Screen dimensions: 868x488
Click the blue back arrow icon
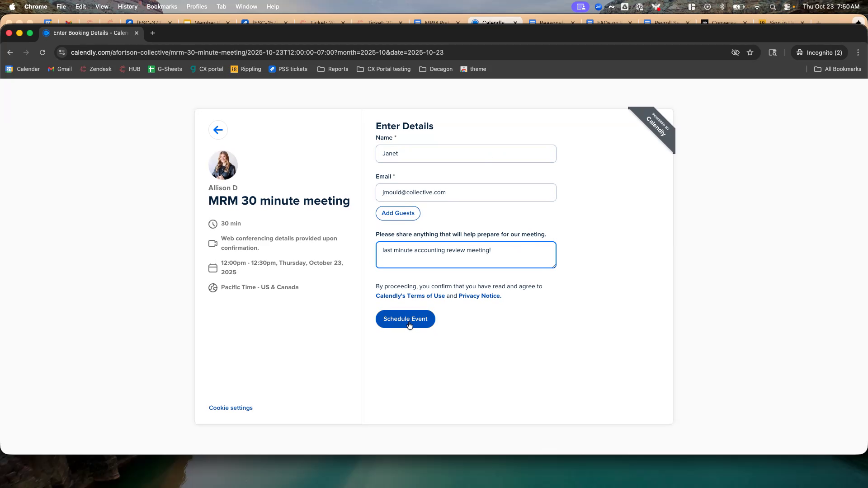point(218,130)
